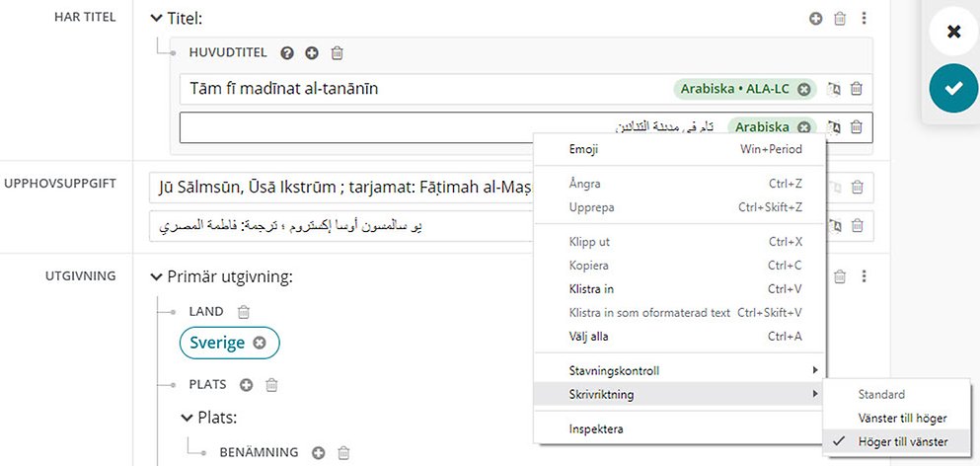
Task: Click the romanize icon on the ALA-LC title row
Action: [834, 90]
